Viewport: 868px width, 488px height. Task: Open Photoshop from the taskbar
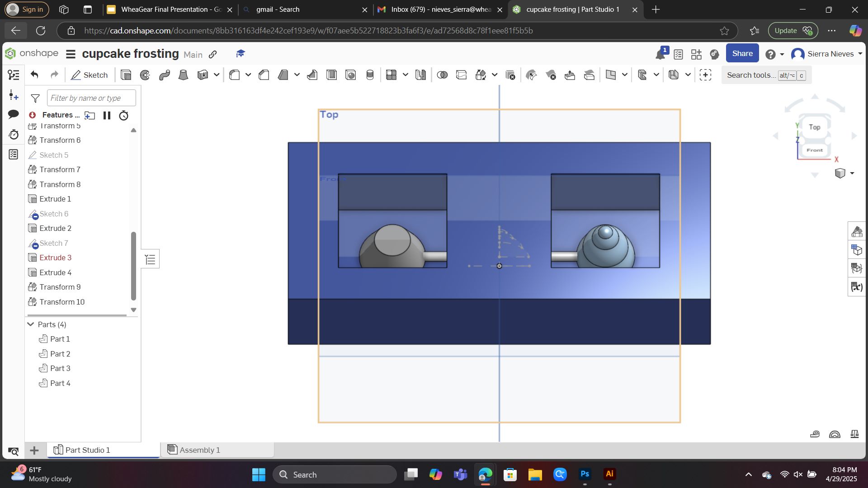coord(585,474)
